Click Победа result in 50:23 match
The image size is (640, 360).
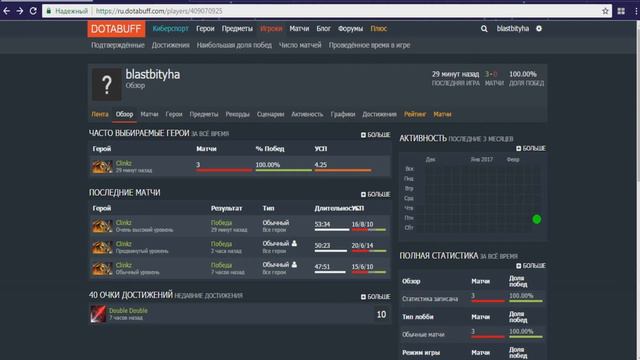click(x=221, y=244)
